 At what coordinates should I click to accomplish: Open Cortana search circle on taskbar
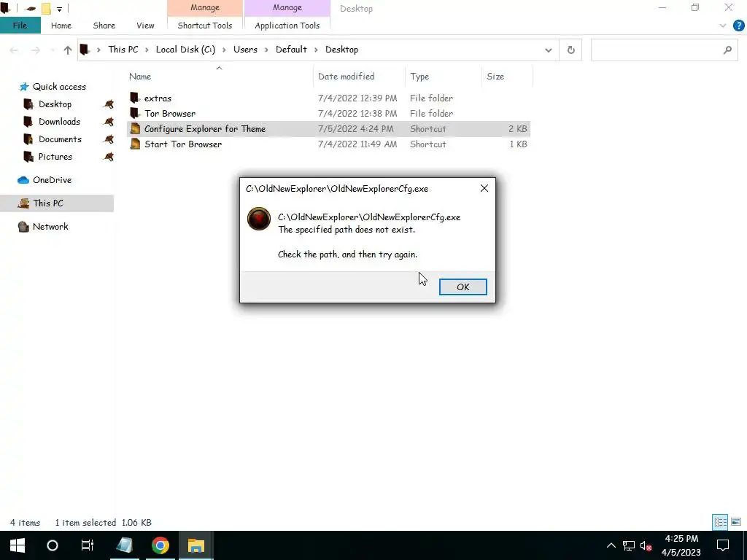point(53,545)
